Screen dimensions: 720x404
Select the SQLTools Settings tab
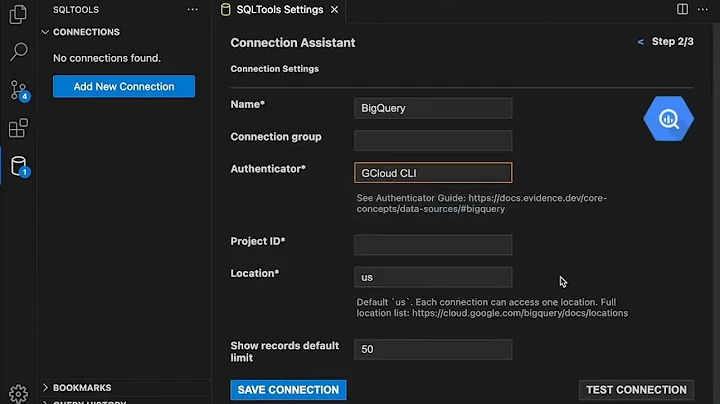coord(280,10)
